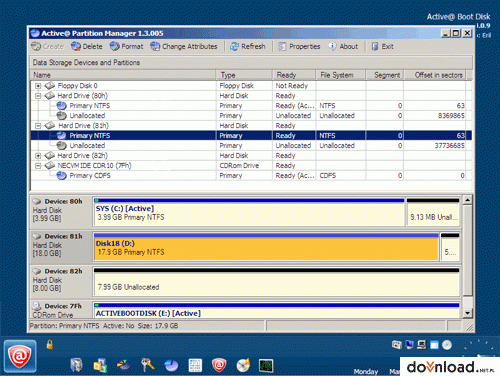Viewport: 500px width, 376px height.
Task: Open the green monitor terminal taskbar icon
Action: 266,366
